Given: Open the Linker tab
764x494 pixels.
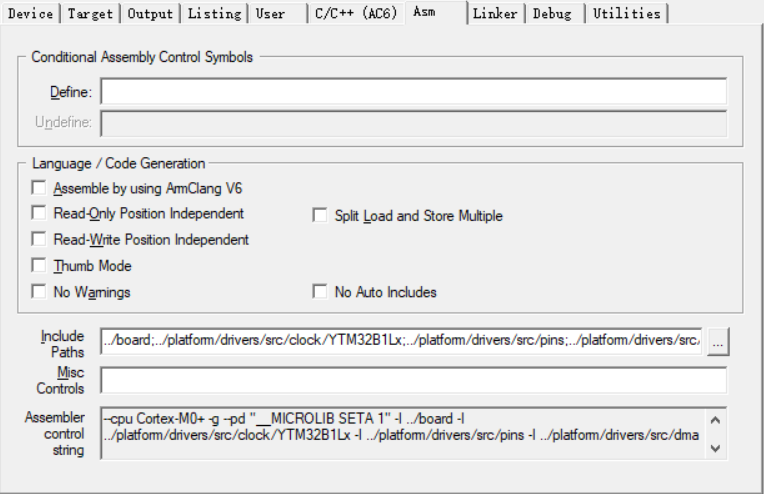Looking at the screenshot, I should point(495,14).
